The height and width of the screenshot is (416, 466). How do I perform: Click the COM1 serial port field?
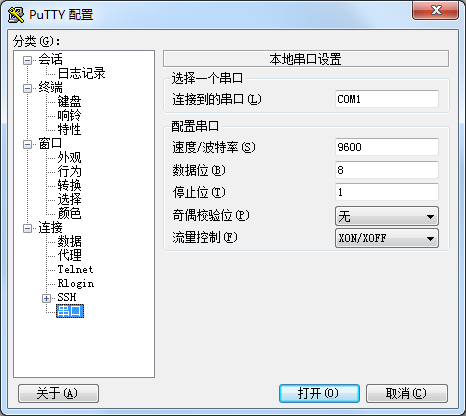pyautogui.click(x=387, y=99)
